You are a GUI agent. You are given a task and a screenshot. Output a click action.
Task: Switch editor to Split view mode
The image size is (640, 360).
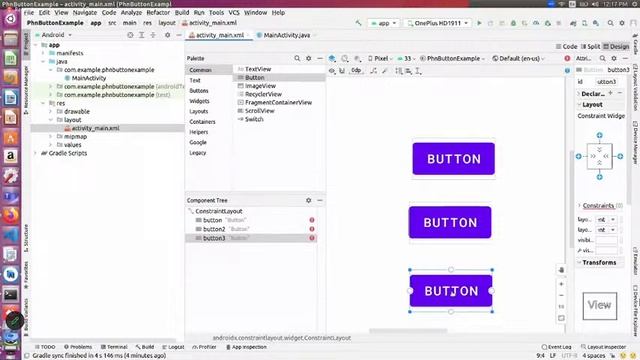[x=591, y=47]
